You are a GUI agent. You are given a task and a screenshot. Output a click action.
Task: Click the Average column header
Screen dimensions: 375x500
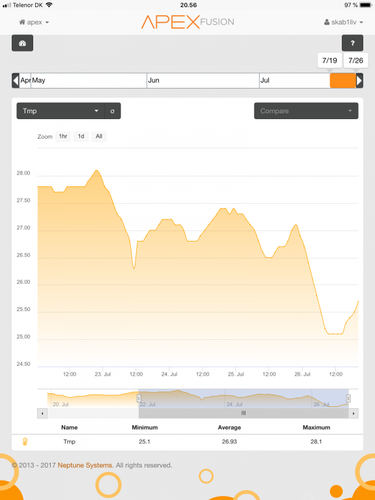(x=229, y=427)
